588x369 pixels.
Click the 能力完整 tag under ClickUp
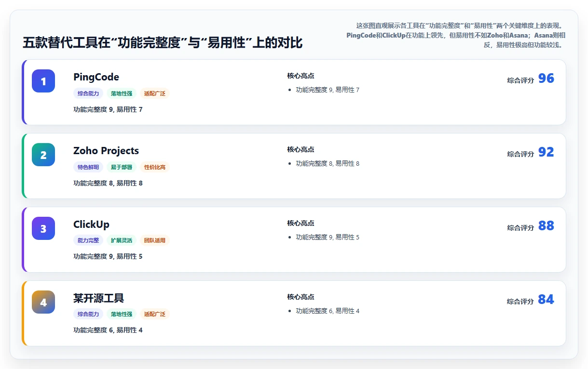pos(88,240)
